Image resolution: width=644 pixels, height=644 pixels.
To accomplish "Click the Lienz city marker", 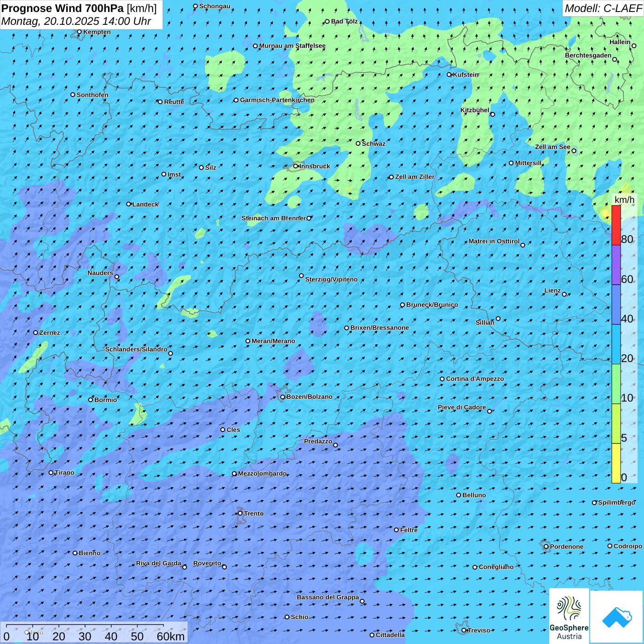I will coord(564,294).
